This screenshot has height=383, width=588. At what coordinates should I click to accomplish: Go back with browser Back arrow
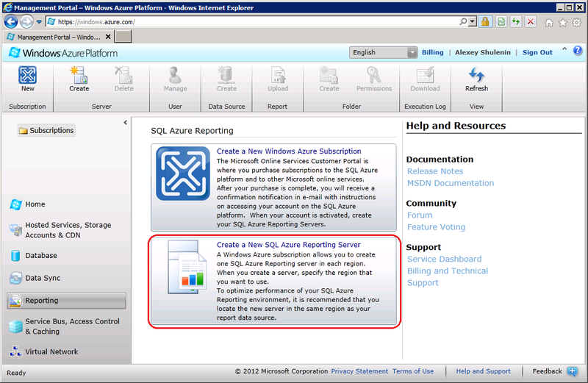(11, 22)
